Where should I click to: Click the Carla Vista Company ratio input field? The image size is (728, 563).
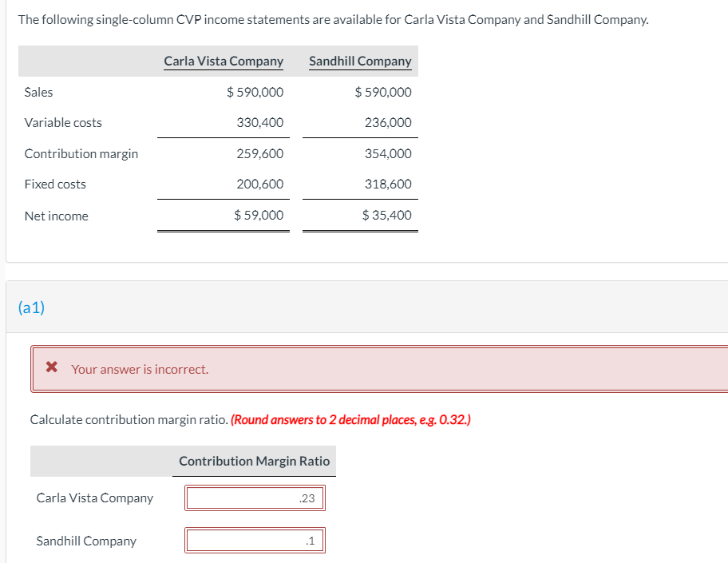255,498
